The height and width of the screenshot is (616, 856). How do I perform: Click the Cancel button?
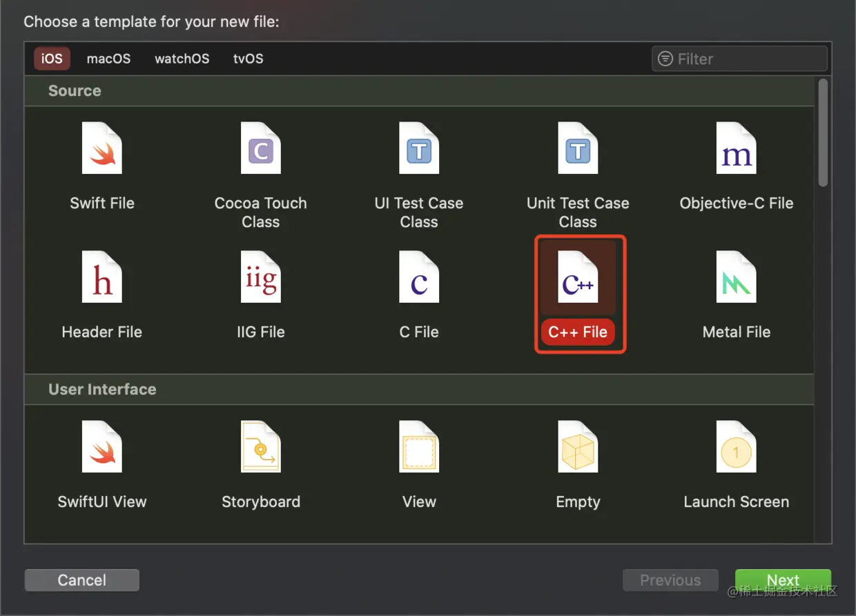pyautogui.click(x=82, y=580)
